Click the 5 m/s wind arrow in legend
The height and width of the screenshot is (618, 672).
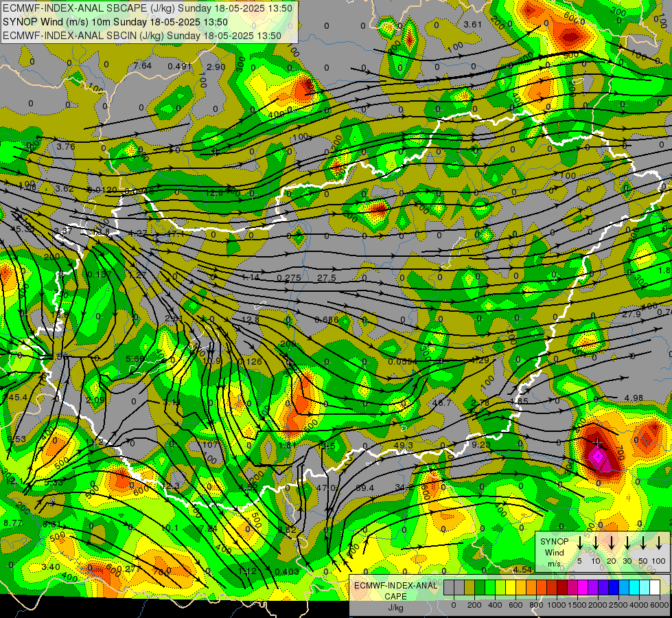pyautogui.click(x=579, y=543)
